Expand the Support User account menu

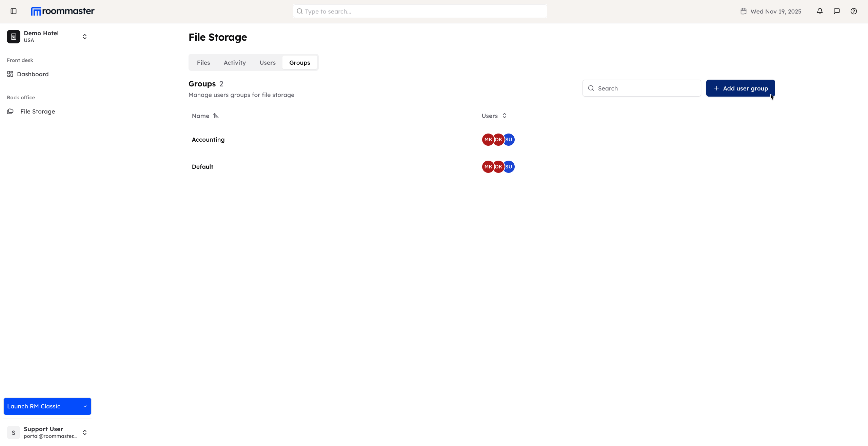point(84,432)
